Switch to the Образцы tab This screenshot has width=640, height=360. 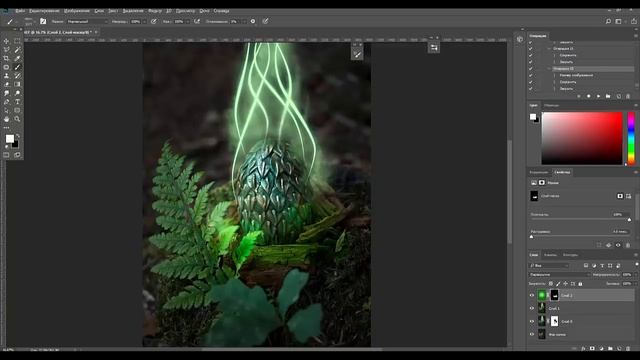[551, 105]
